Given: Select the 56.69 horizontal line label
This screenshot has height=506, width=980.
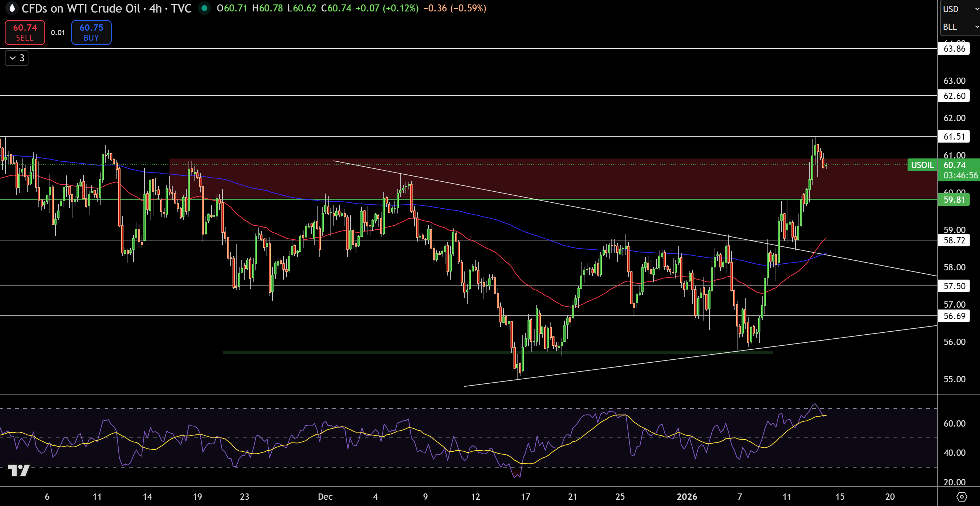Looking at the screenshot, I should 954,316.
